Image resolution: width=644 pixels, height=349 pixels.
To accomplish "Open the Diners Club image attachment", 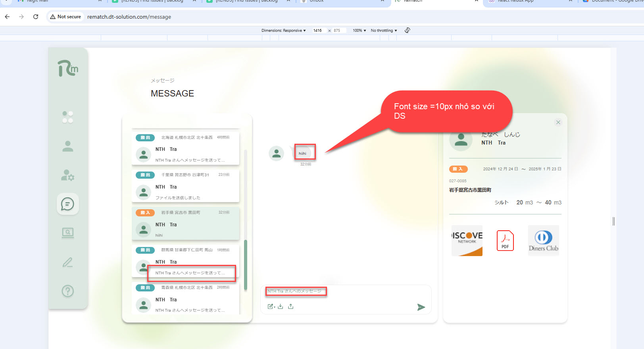I will 543,241.
